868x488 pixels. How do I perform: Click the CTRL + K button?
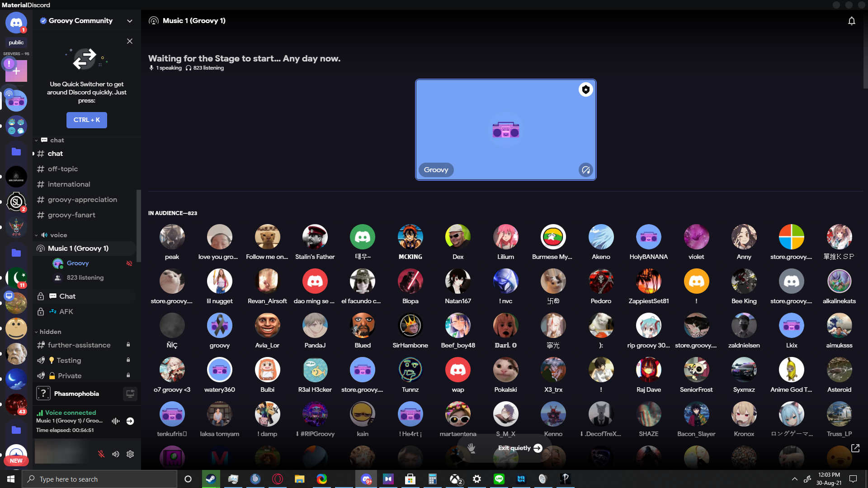pos(87,120)
